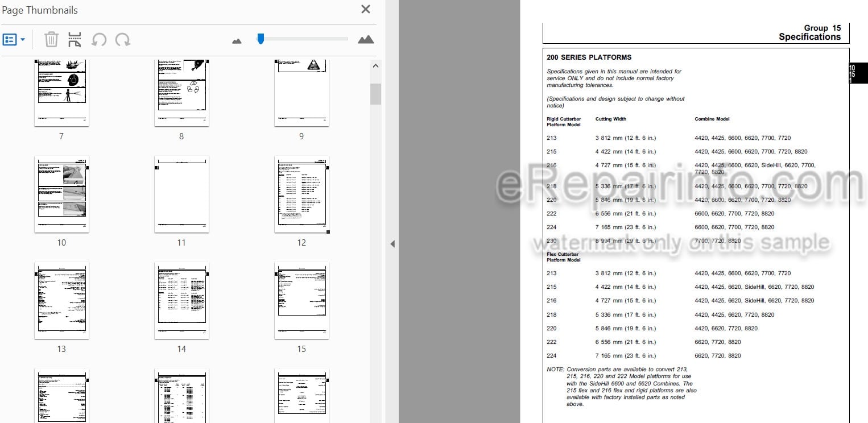Image resolution: width=868 pixels, height=423 pixels.
Task: Click the thumbnail panel scrollbar thumb
Action: [375, 94]
